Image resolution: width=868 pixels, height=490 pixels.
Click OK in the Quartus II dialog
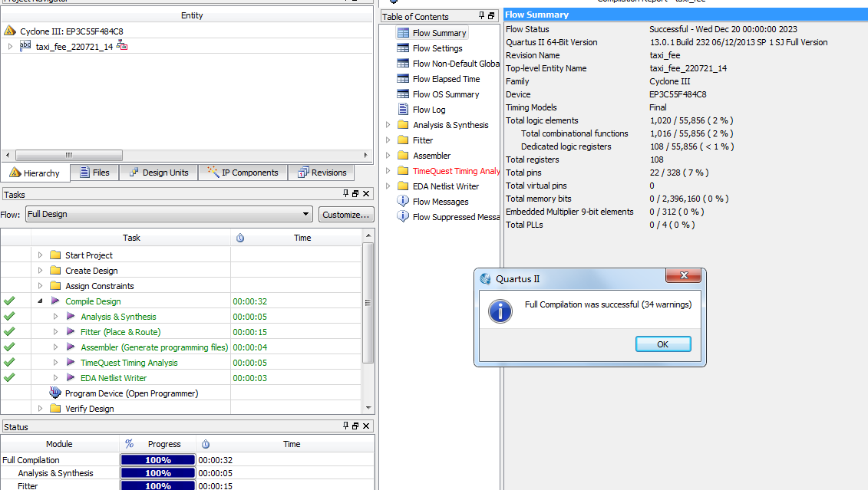coord(663,344)
